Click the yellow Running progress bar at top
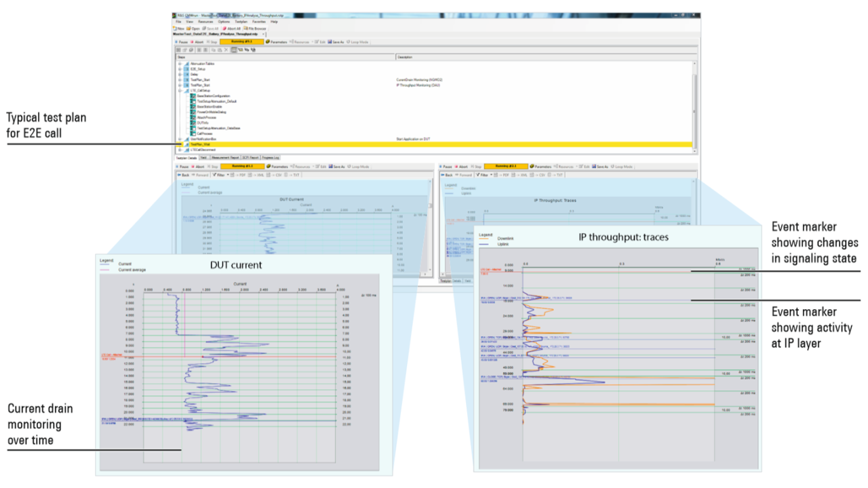 tap(242, 41)
